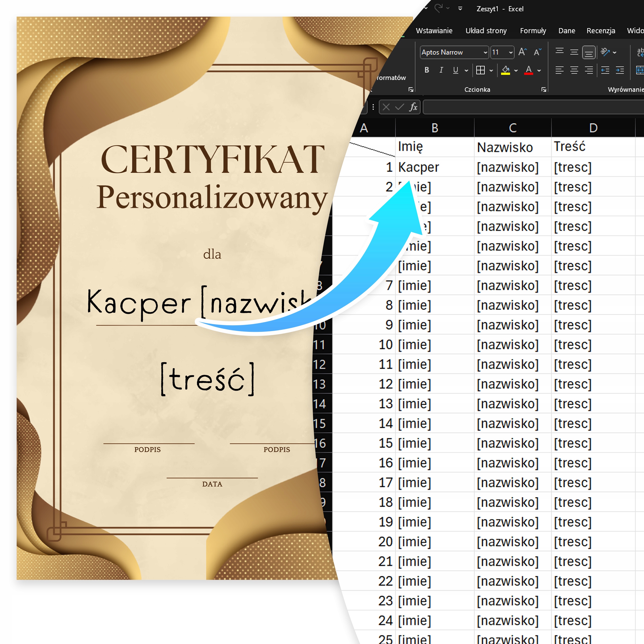Open the Aptos Narrow font dropdown

(x=485, y=52)
